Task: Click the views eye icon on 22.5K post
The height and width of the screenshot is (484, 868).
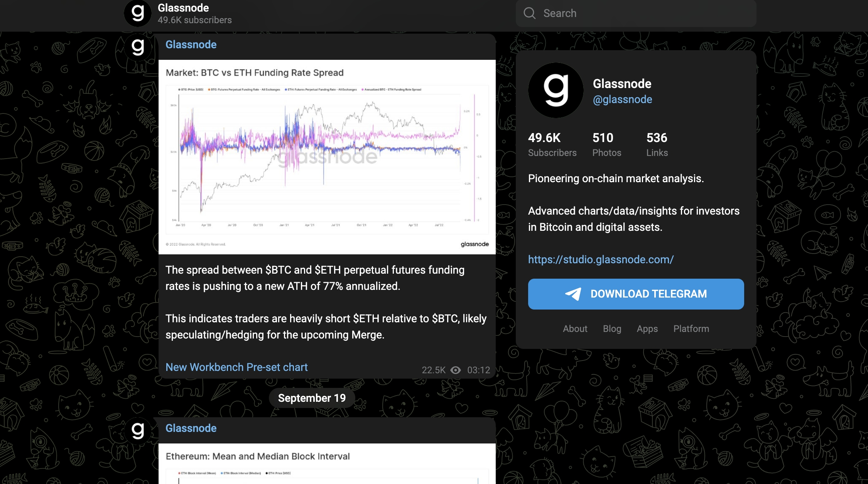Action: tap(456, 370)
